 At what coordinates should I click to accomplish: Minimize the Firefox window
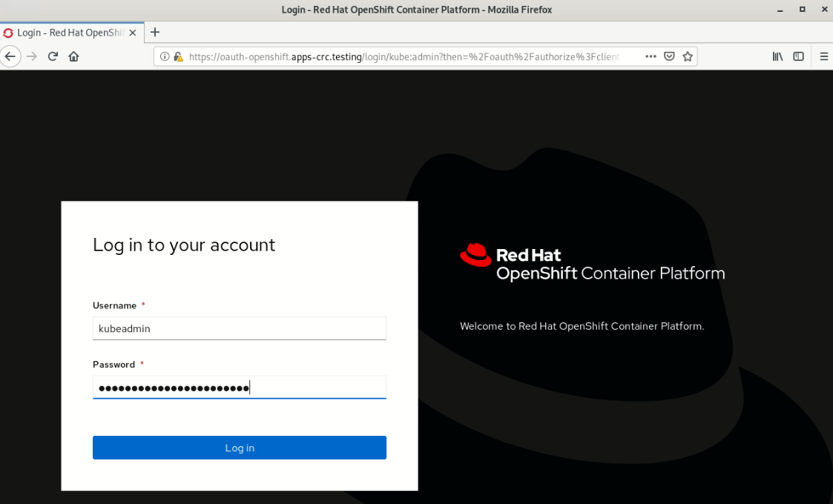click(x=780, y=10)
